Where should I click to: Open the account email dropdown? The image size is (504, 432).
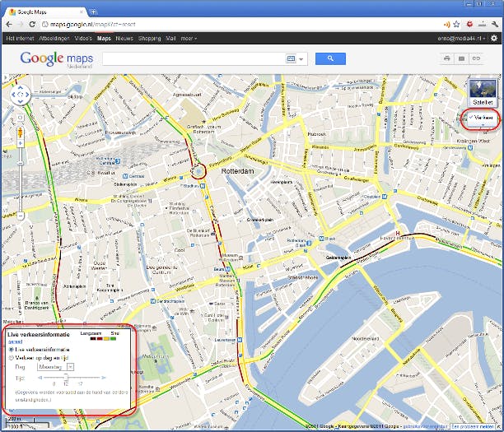point(461,38)
